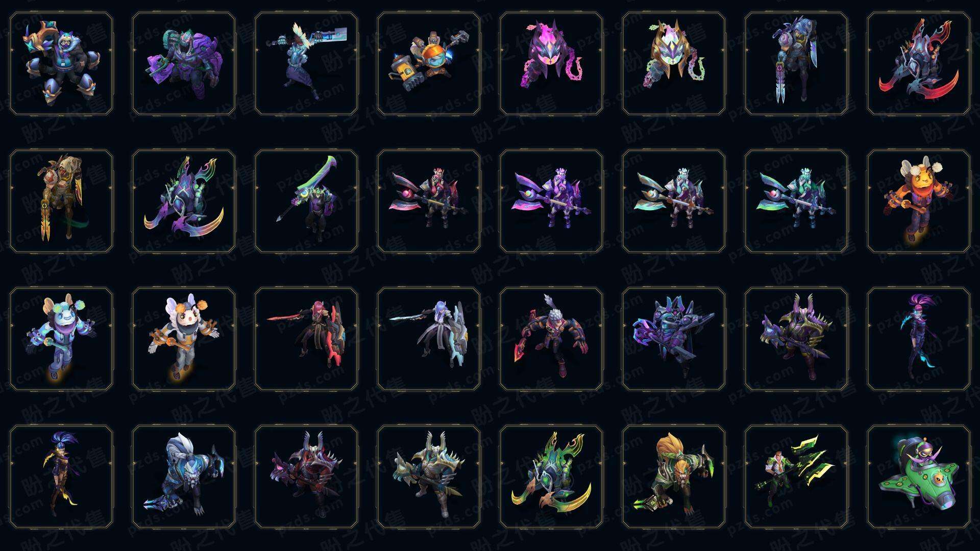Select the blue-haired woman with yellow blades
The width and height of the screenshot is (980, 551).
[x=61, y=477]
